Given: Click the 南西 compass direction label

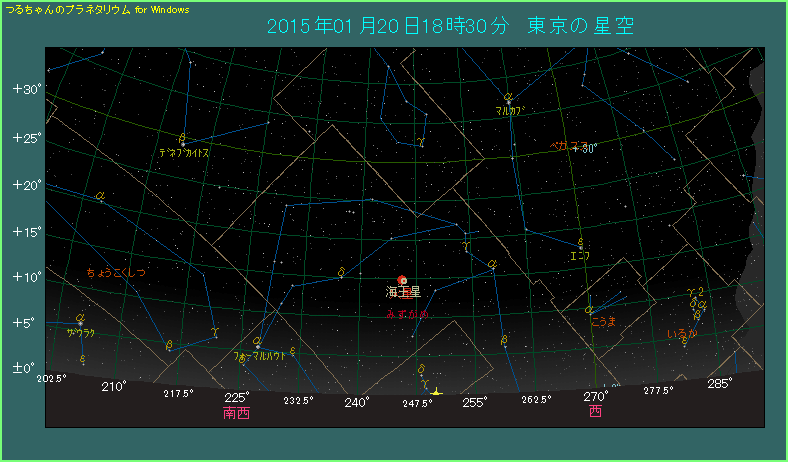Looking at the screenshot, I should (x=236, y=412).
